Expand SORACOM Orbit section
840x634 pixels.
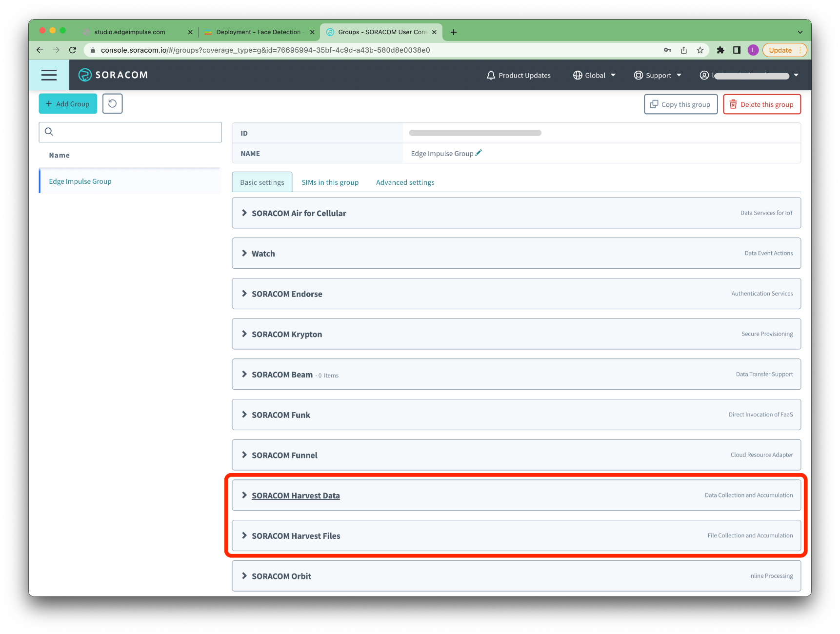tap(516, 576)
